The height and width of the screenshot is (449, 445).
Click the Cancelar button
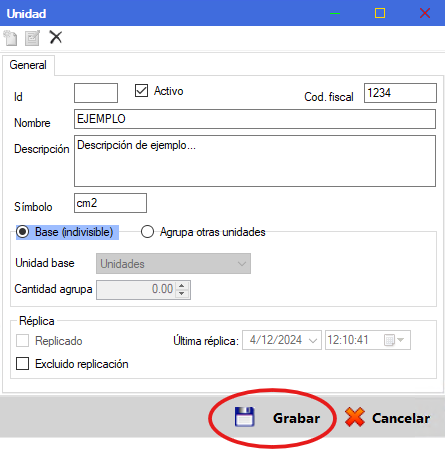click(x=387, y=418)
